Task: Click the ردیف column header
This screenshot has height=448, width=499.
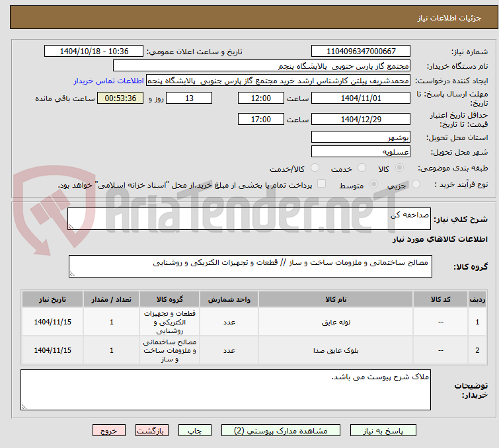Action: click(x=477, y=299)
